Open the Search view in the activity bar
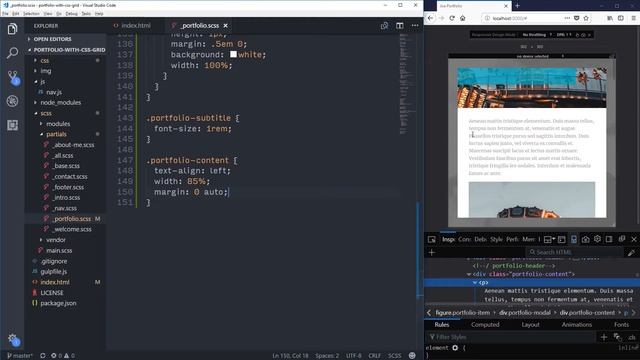Screen dimensions: 640x360 point(12,53)
